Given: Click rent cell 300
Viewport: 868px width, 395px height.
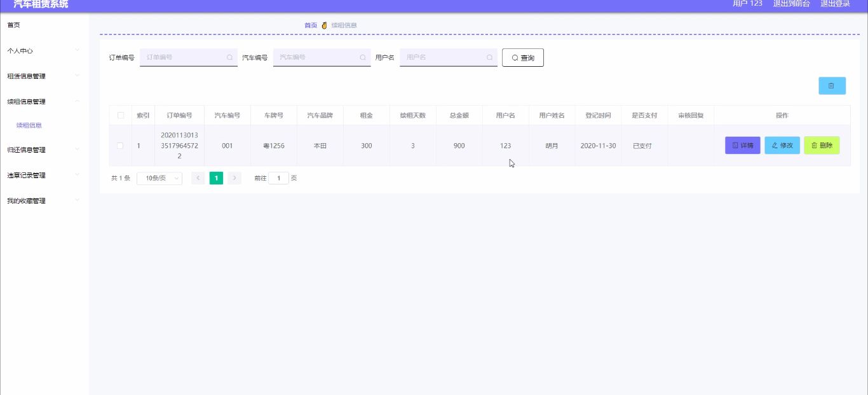Looking at the screenshot, I should [x=367, y=146].
